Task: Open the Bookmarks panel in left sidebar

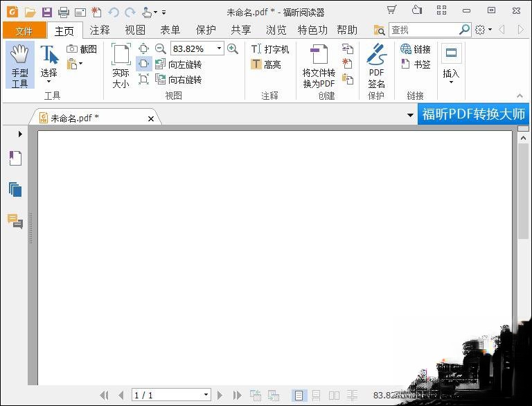Action: coord(15,159)
